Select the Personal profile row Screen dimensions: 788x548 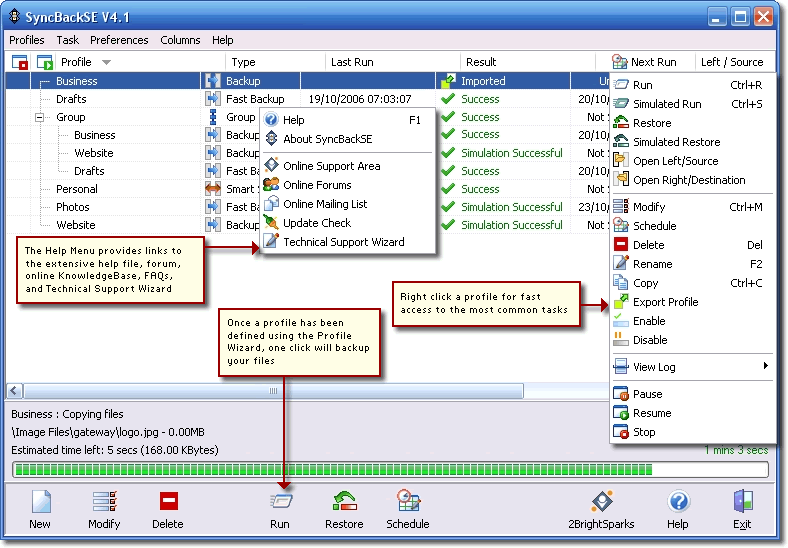77,189
